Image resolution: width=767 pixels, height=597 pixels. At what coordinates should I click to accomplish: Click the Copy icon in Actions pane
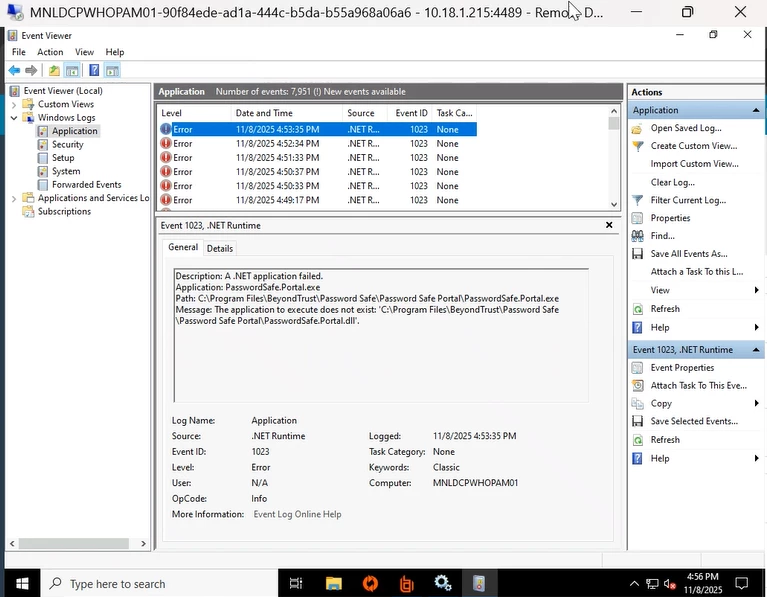[x=637, y=403]
